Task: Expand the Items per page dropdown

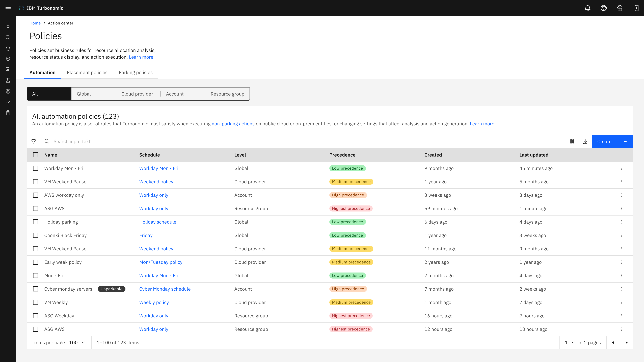Action: [x=77, y=343]
